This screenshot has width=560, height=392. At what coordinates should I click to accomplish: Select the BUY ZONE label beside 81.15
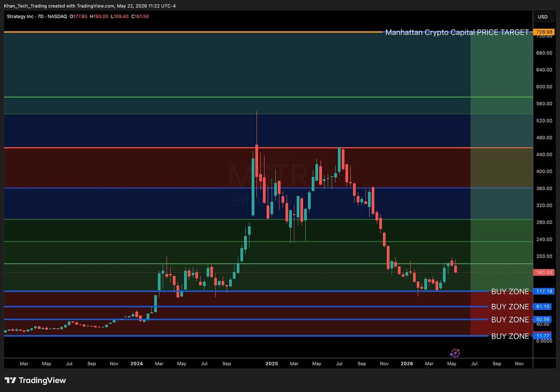510,307
